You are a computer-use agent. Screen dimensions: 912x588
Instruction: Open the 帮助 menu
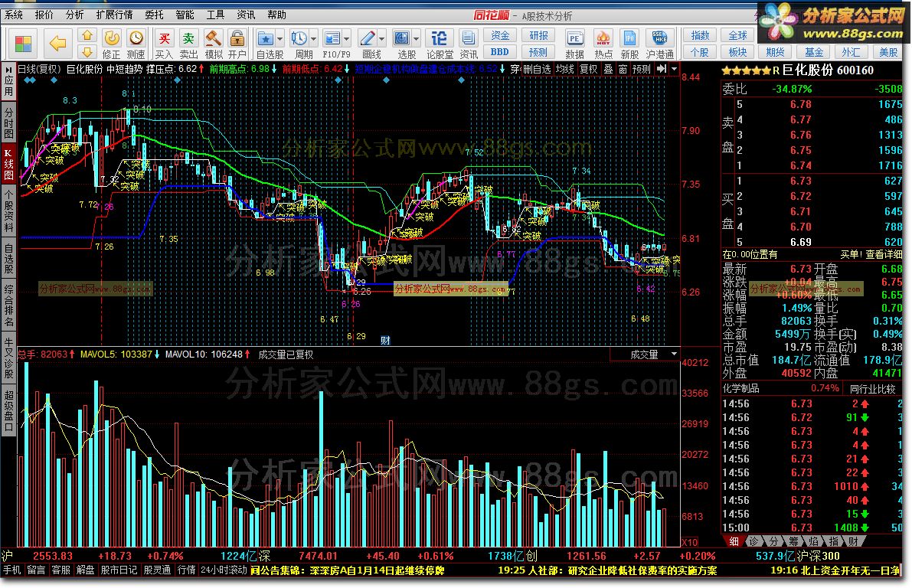[276, 15]
